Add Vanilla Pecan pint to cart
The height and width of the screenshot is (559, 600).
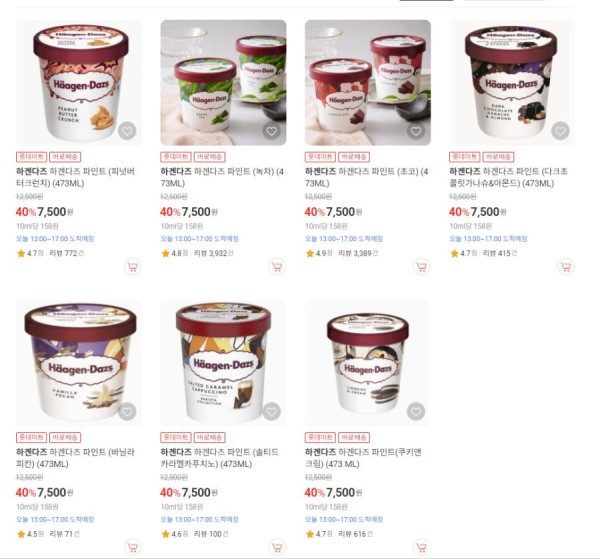[132, 548]
